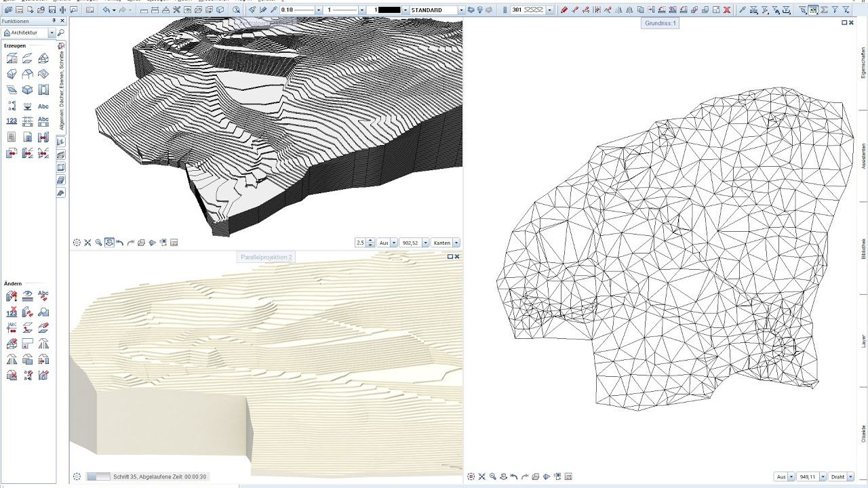
Task: Click the red eraser-like modify icon in toolbar
Action: (564, 10)
